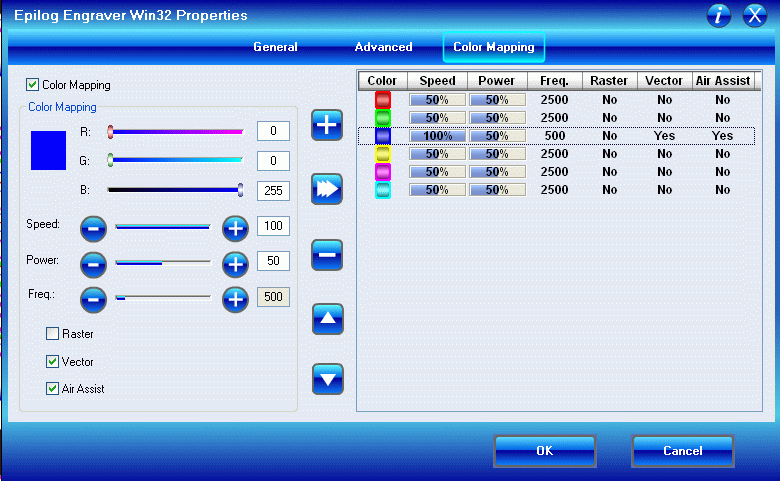Click the 50% power bar in magenta row
The width and height of the screenshot is (780, 481).
point(497,172)
